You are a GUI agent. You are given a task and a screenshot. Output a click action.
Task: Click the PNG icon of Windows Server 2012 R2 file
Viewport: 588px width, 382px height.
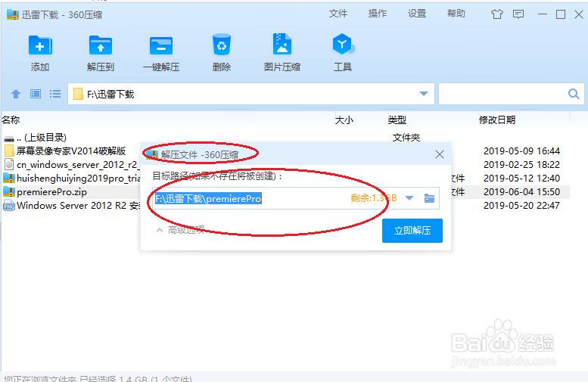point(9,206)
